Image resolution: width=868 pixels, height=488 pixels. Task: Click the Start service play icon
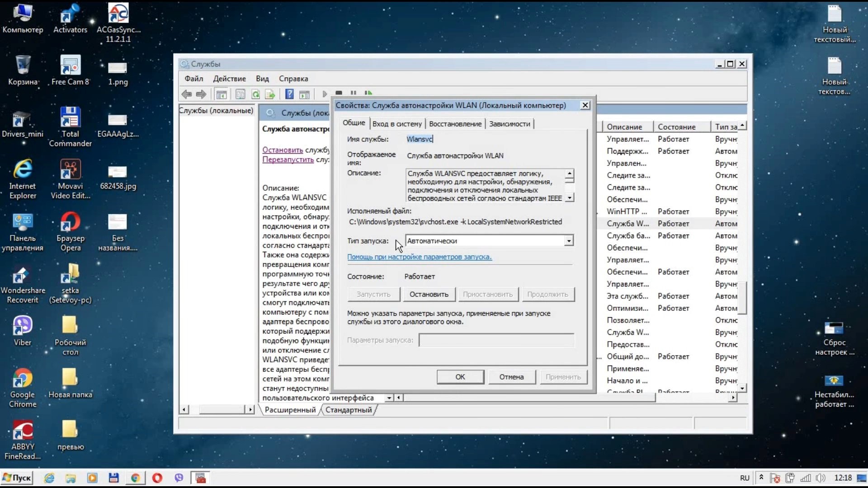(x=324, y=94)
